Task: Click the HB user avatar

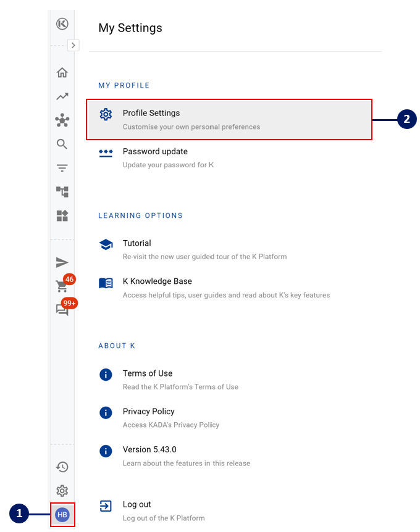Action: pos(62,515)
